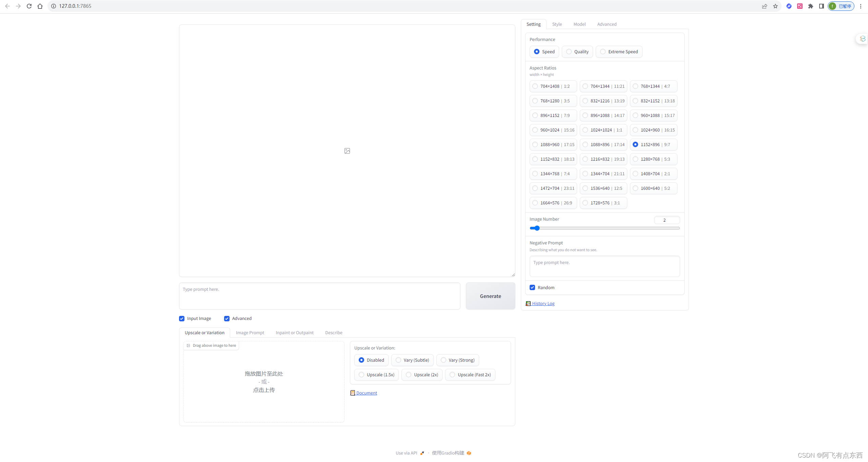868x462 pixels.
Task: Click the share page icon
Action: (x=765, y=6)
